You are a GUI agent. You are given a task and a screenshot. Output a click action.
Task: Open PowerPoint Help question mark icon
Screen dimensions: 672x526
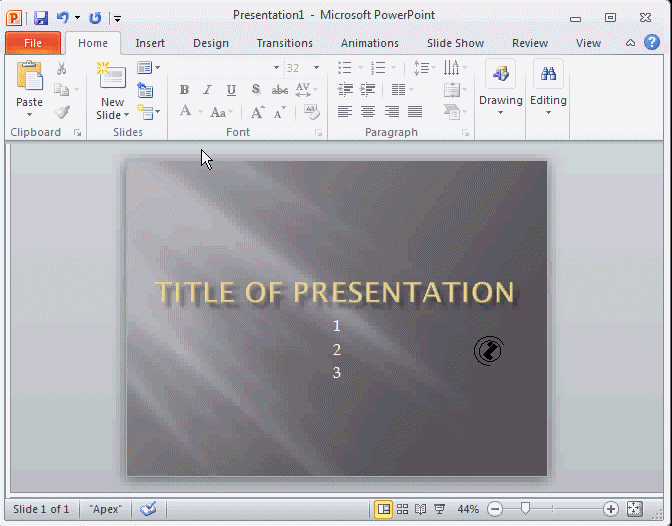point(651,42)
